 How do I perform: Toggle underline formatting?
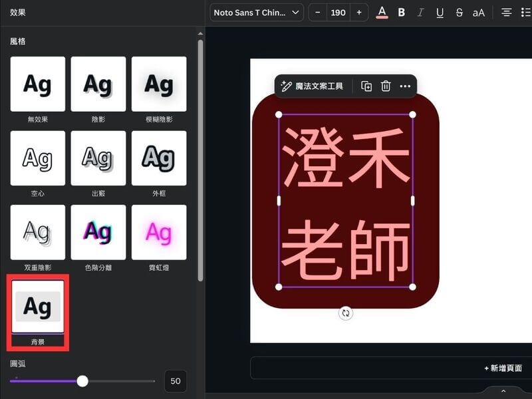[440, 13]
